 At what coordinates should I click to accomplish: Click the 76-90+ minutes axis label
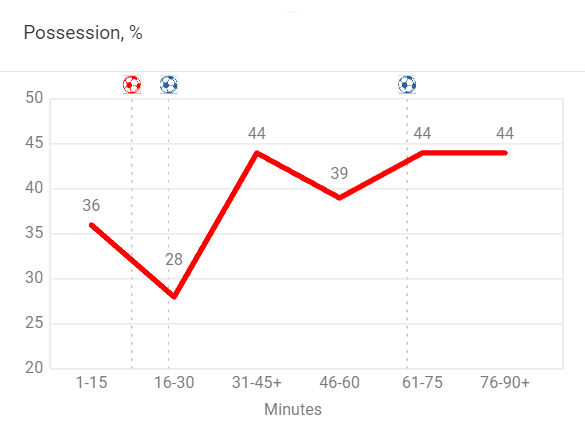[x=505, y=383]
